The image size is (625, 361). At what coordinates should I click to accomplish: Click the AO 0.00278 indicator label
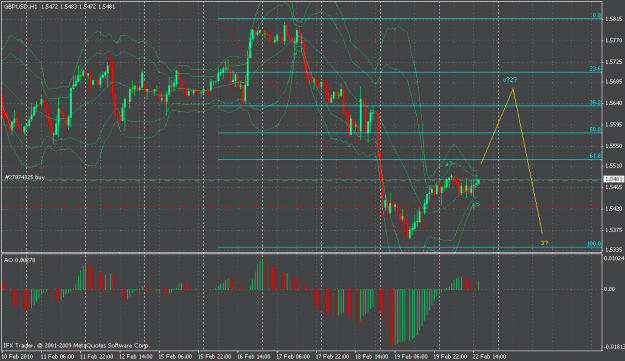tap(20, 260)
